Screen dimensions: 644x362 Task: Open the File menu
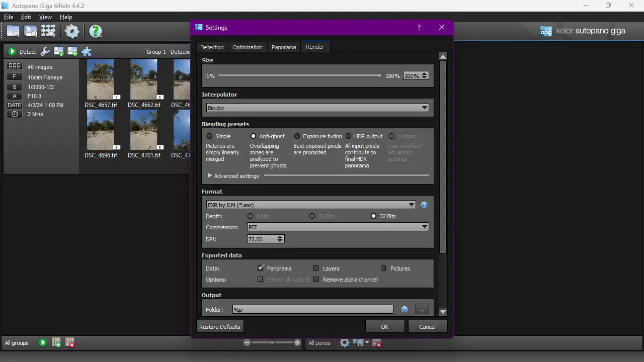pyautogui.click(x=9, y=17)
